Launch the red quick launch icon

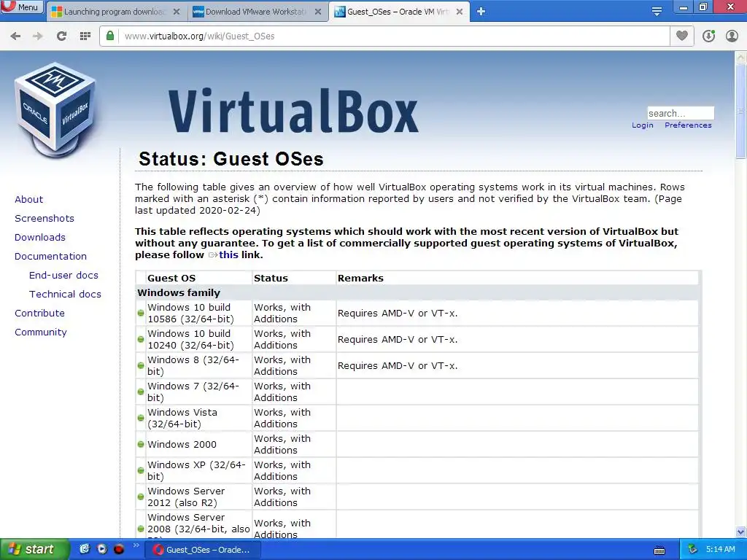[x=119, y=549]
